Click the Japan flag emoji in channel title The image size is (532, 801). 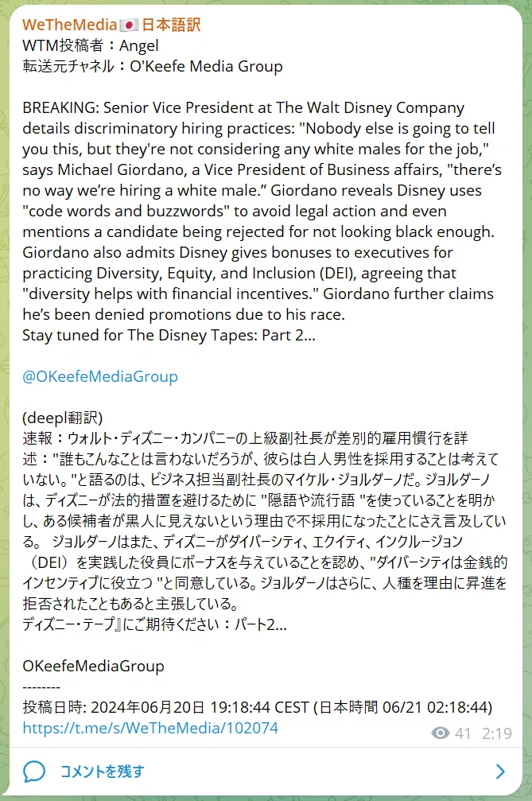129,25
